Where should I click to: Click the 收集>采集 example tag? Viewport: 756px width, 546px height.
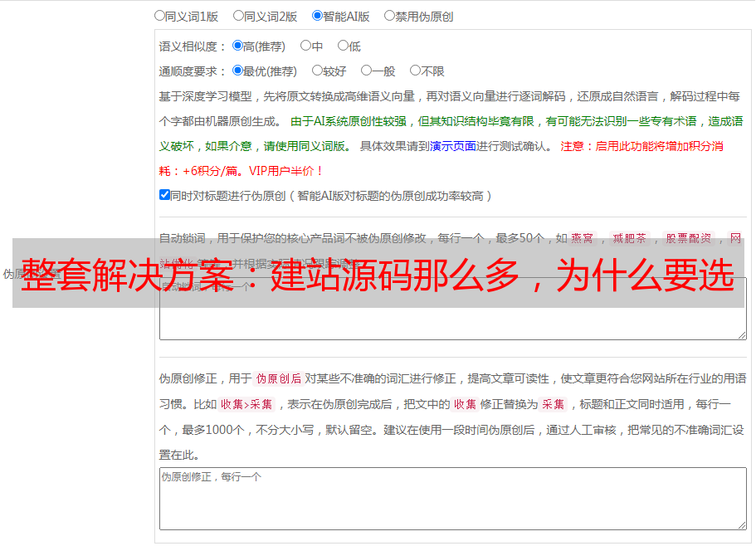(246, 404)
